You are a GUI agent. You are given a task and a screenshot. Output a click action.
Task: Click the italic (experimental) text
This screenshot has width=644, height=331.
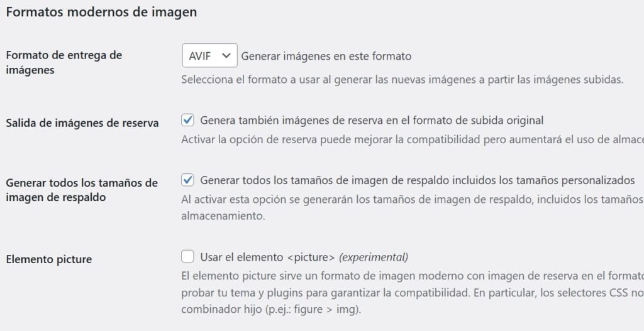[374, 258]
